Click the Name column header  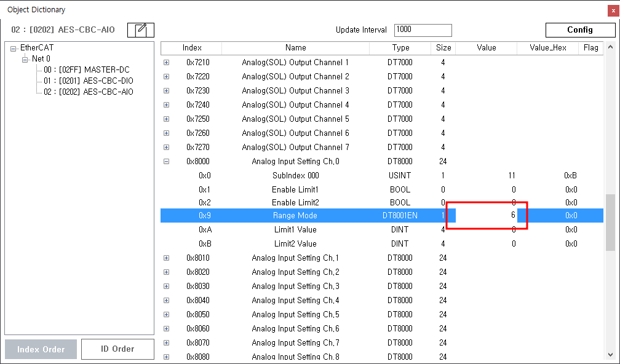[295, 48]
